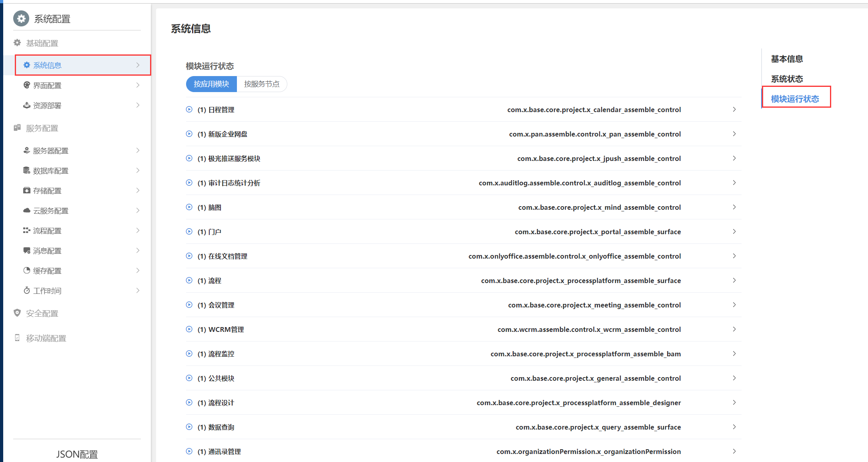Expand the 脑图 module row chevron
Viewport: 868px width, 462px height.
click(x=734, y=207)
